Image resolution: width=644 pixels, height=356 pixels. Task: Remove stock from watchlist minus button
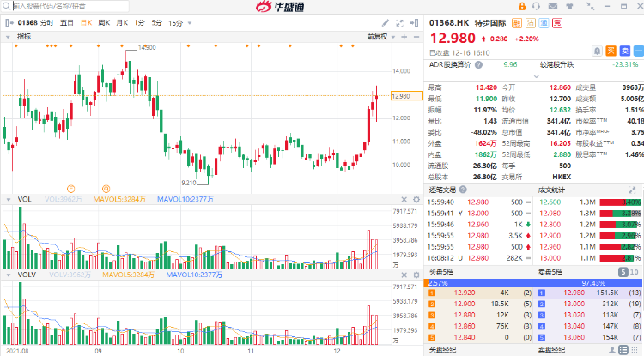(639, 51)
